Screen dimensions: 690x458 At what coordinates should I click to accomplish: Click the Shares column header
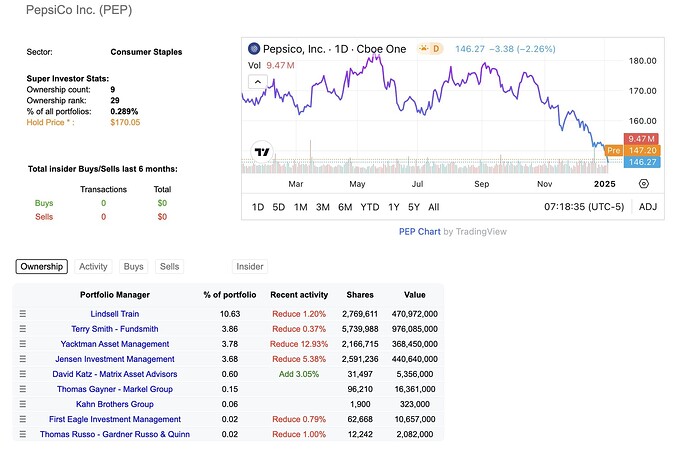tap(360, 295)
